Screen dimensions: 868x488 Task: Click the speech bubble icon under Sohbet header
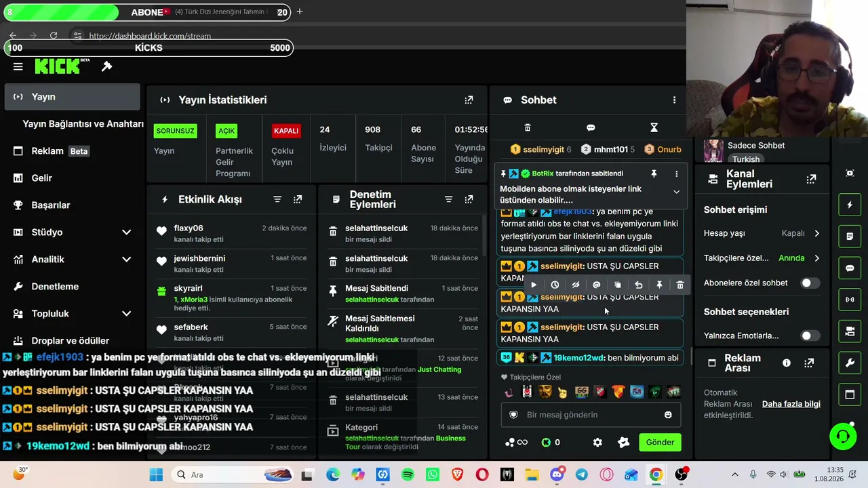pos(591,127)
